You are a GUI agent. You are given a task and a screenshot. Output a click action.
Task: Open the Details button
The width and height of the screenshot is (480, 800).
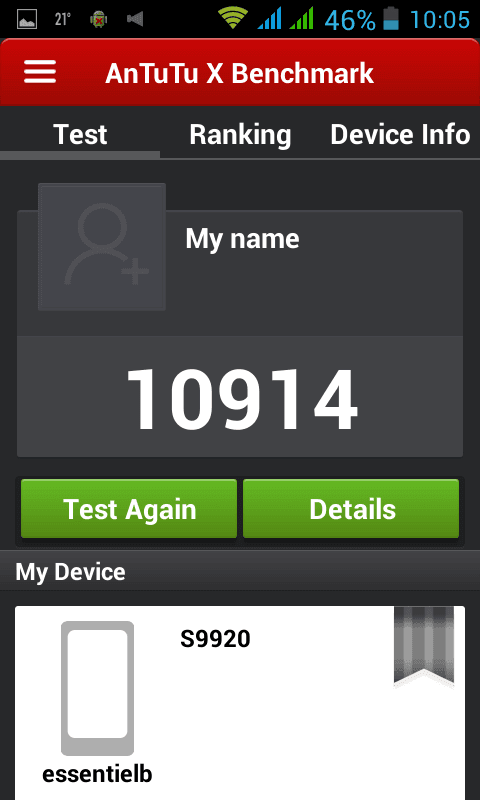tap(351, 509)
